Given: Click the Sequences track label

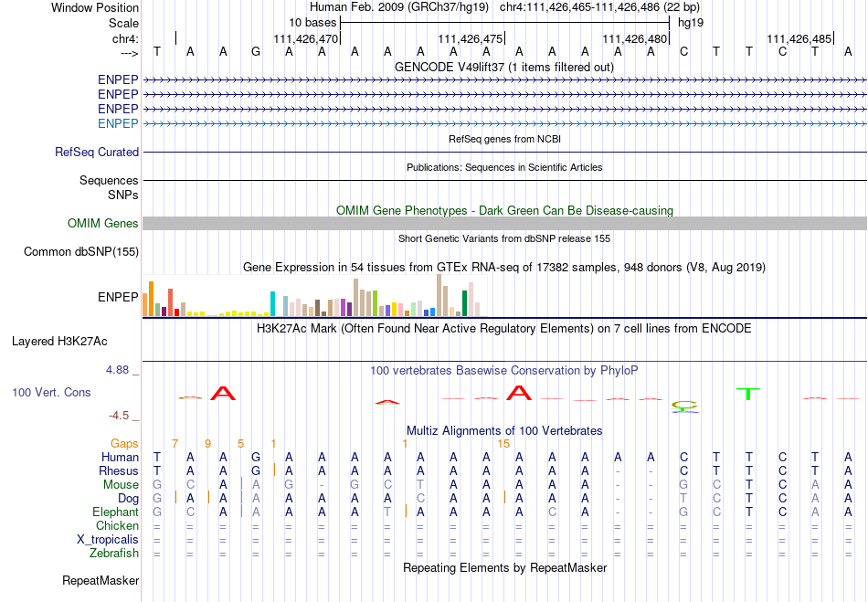Looking at the screenshot, I should 109,180.
